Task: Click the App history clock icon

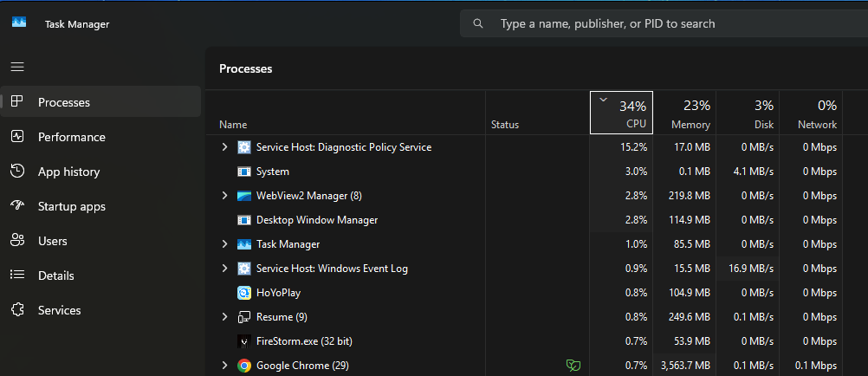Action: pyautogui.click(x=17, y=172)
